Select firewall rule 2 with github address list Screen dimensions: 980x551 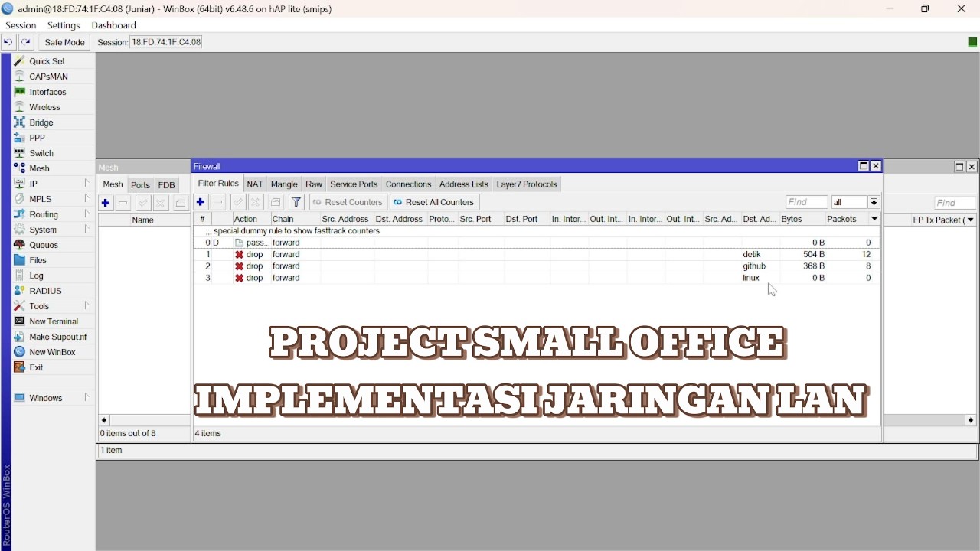(x=537, y=266)
